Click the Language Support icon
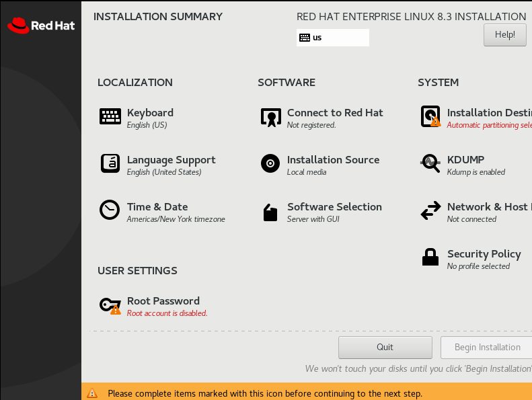532x400 pixels. click(110, 163)
